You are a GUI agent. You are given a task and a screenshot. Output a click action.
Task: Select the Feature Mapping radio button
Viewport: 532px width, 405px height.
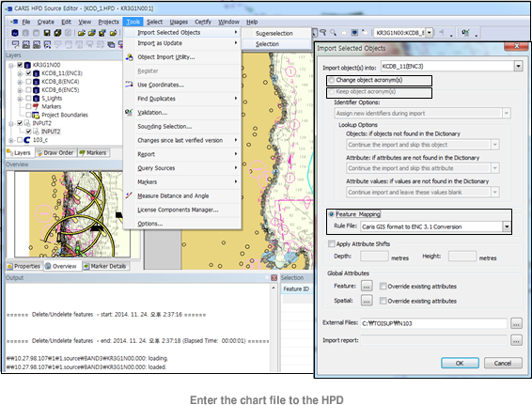(x=332, y=214)
